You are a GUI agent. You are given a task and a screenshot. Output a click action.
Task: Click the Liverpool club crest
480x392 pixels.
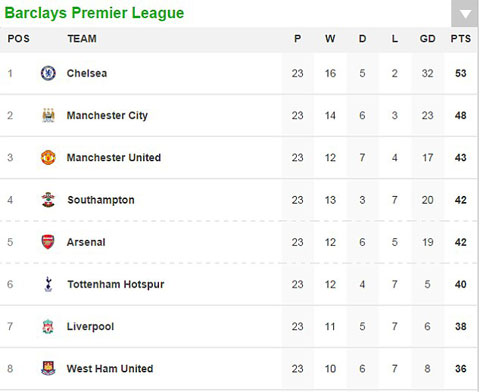48,326
